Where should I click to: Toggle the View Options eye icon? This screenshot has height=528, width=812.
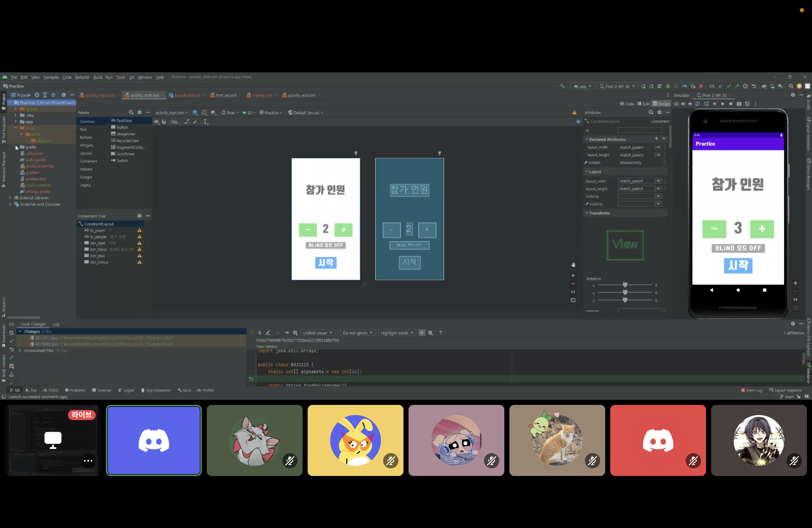coord(156,122)
